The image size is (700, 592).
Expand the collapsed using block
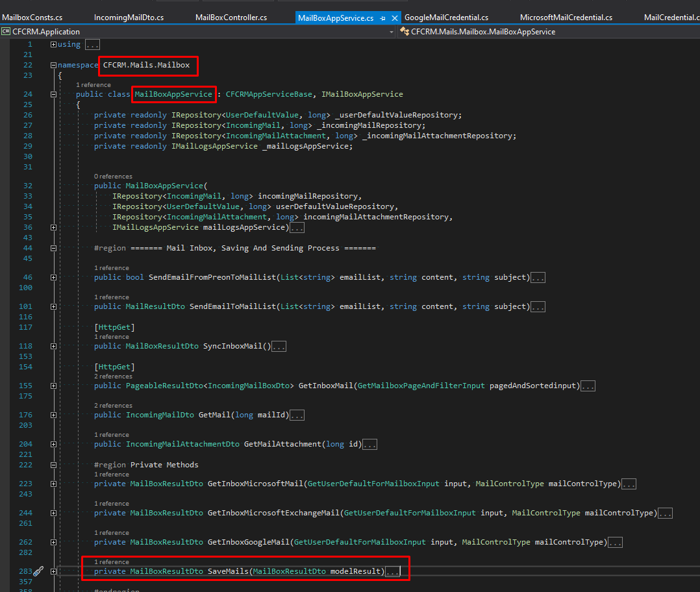(53, 44)
